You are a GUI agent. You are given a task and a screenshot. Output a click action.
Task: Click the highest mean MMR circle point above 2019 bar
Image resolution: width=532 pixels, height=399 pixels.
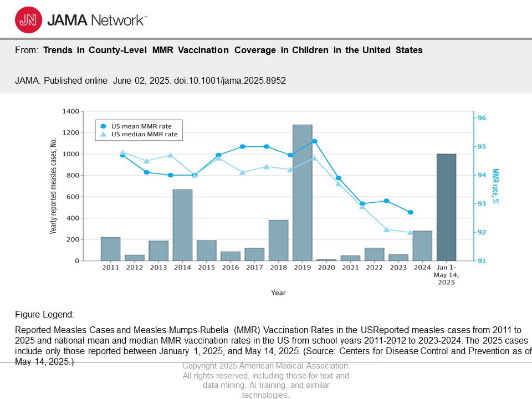(x=314, y=141)
